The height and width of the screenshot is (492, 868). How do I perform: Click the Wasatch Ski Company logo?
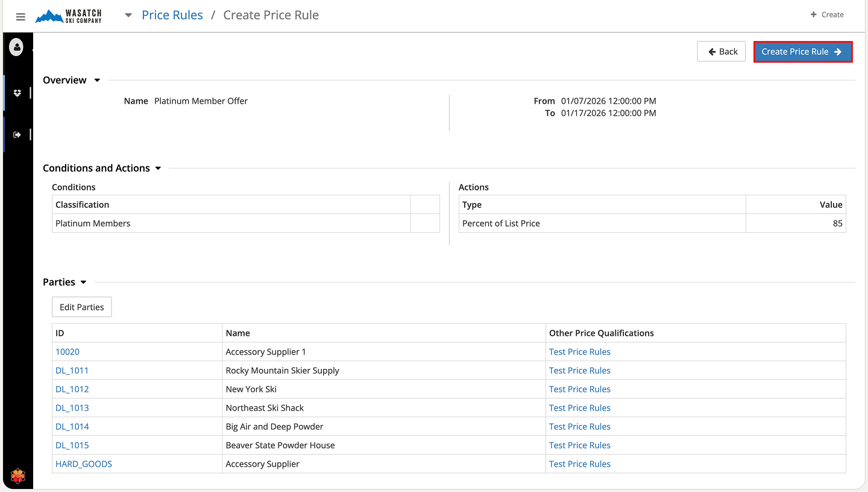(x=69, y=16)
